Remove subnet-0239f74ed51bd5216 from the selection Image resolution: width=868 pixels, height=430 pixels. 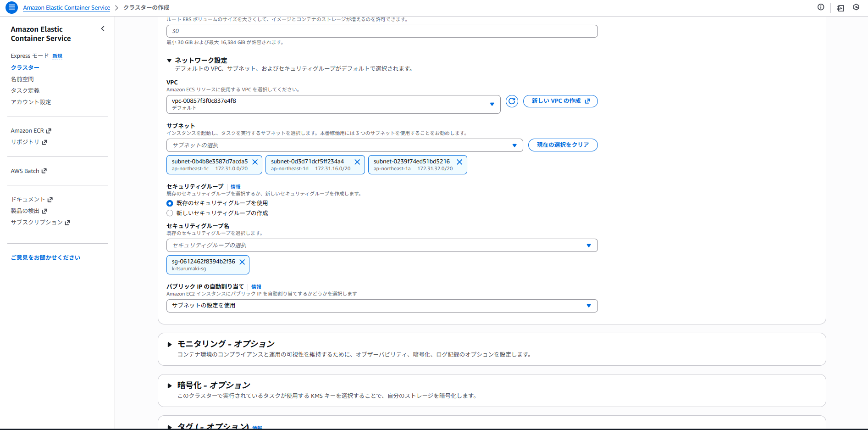[459, 162]
